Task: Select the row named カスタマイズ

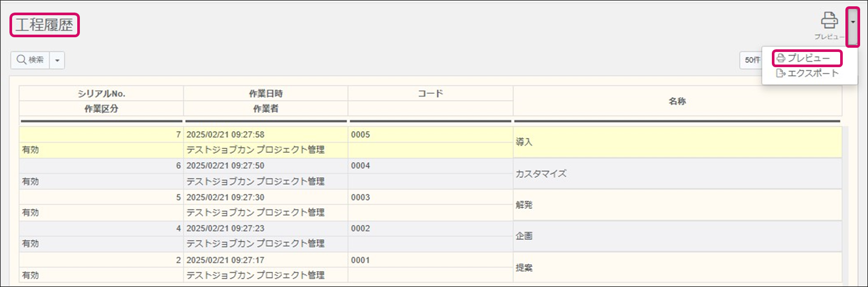Action: (541, 174)
